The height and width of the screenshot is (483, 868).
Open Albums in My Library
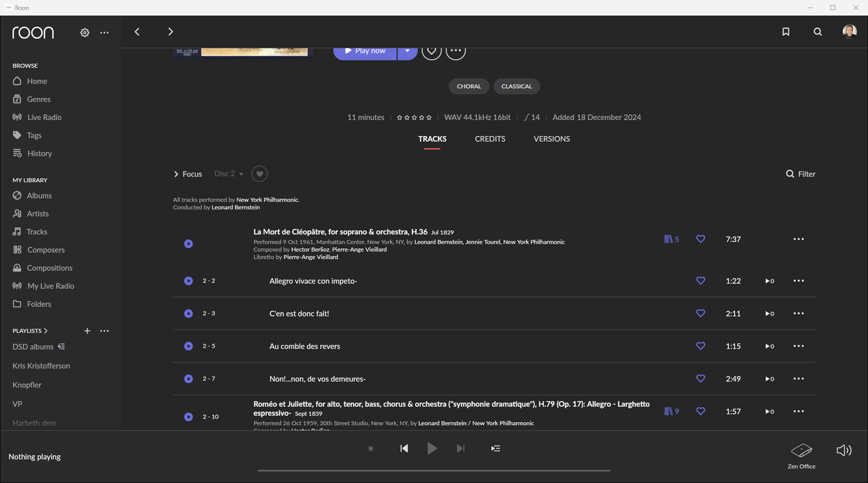33,196
